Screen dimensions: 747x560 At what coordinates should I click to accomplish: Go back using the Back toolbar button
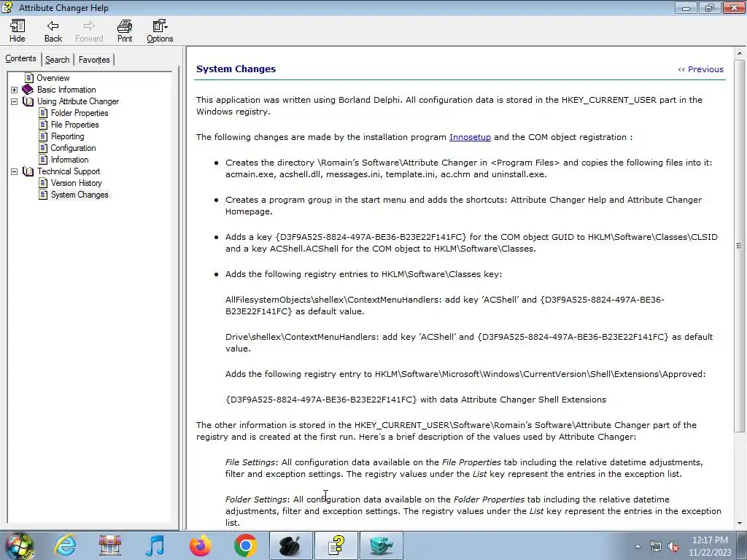pyautogui.click(x=53, y=31)
